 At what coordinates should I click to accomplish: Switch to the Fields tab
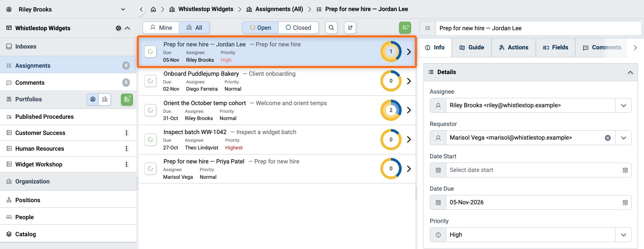(x=555, y=48)
